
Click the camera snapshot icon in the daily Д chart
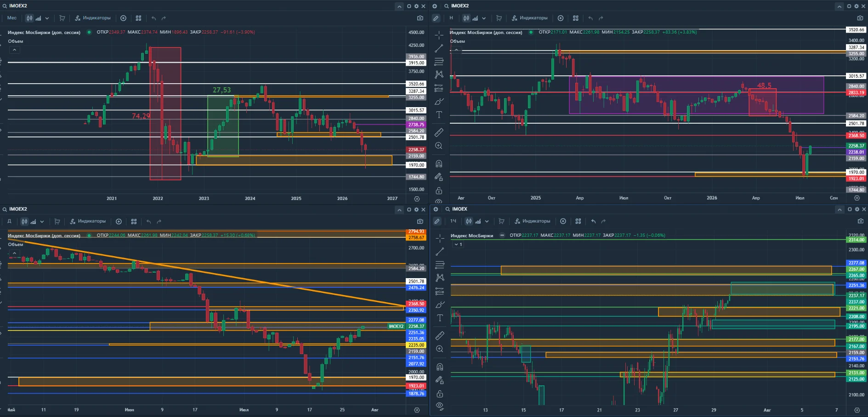[420, 221]
